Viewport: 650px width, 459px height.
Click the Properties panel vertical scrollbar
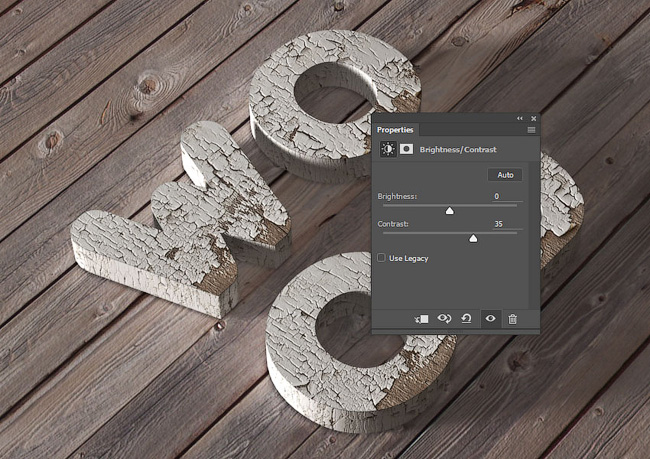(x=534, y=236)
